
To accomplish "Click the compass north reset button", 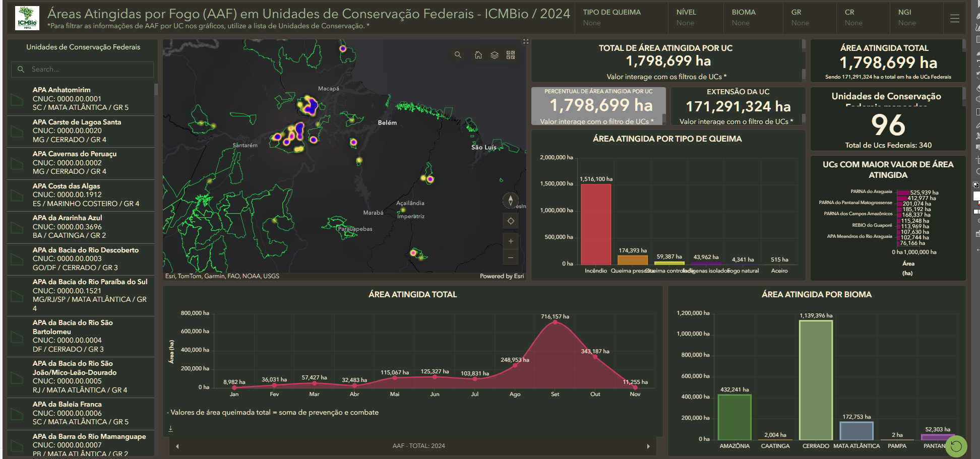I will click(x=511, y=201).
